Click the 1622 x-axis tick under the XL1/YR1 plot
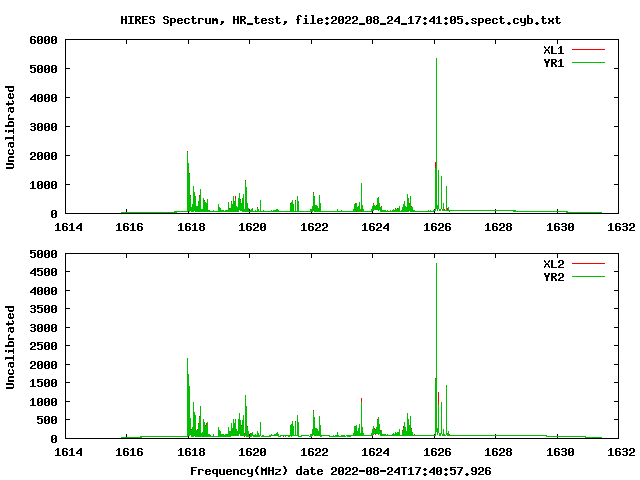The image size is (640, 480). [x=314, y=227]
